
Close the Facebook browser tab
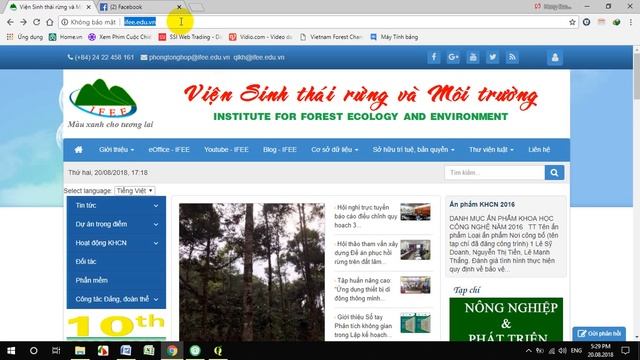pos(179,7)
